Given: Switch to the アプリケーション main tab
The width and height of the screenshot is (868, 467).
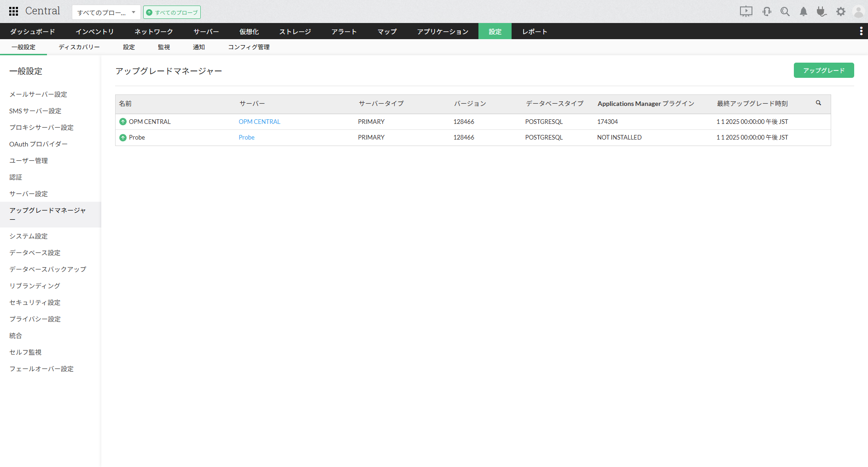Looking at the screenshot, I should pos(443,31).
